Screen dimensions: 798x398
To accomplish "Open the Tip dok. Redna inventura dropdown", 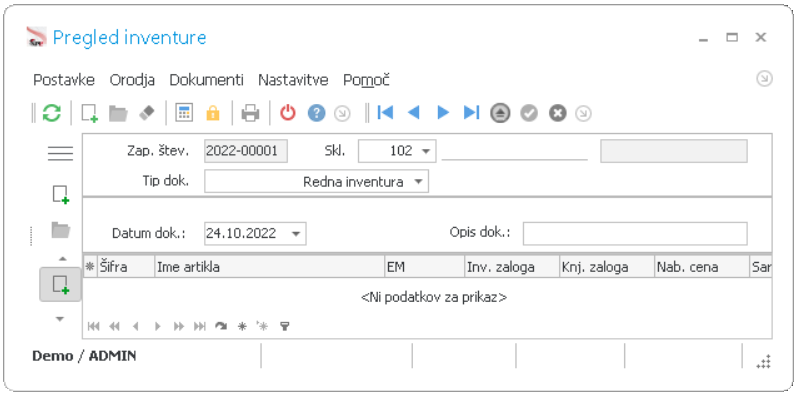I will point(418,182).
